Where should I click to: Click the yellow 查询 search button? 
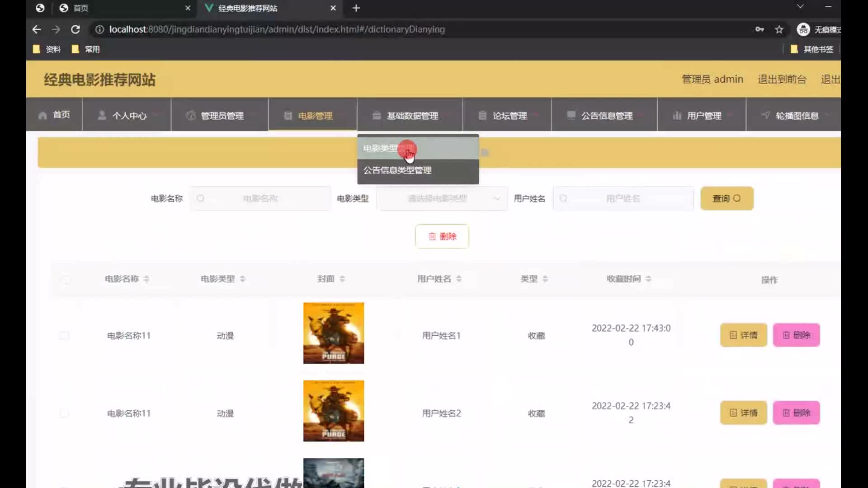[x=726, y=198]
